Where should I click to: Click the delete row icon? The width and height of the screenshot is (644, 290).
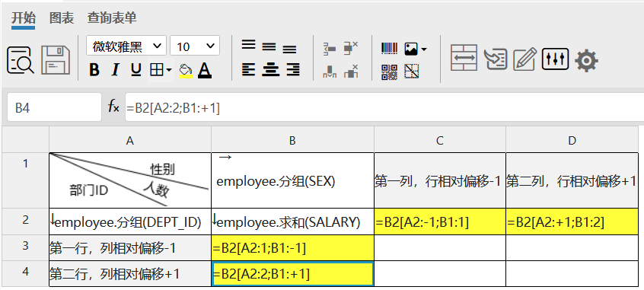351,48
